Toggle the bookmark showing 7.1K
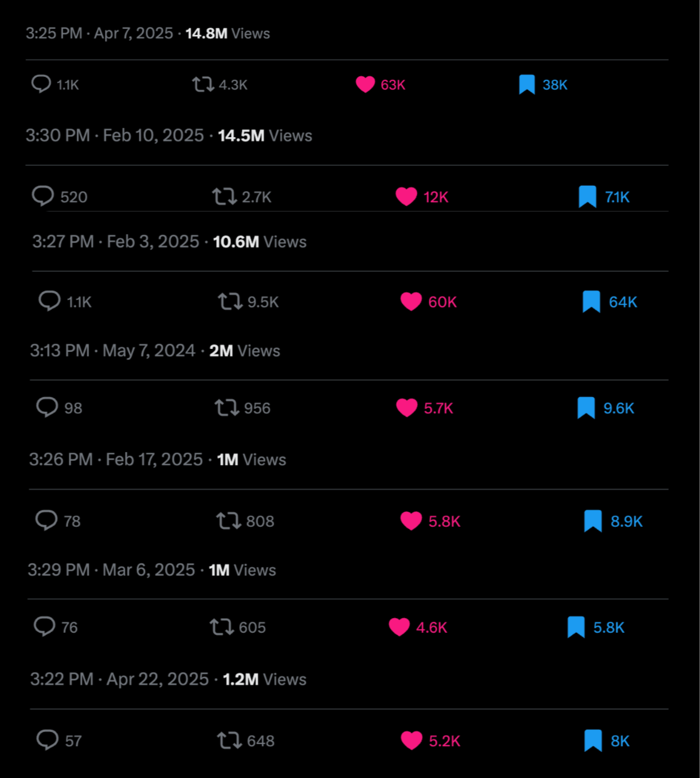The width and height of the screenshot is (700, 778). (x=587, y=197)
